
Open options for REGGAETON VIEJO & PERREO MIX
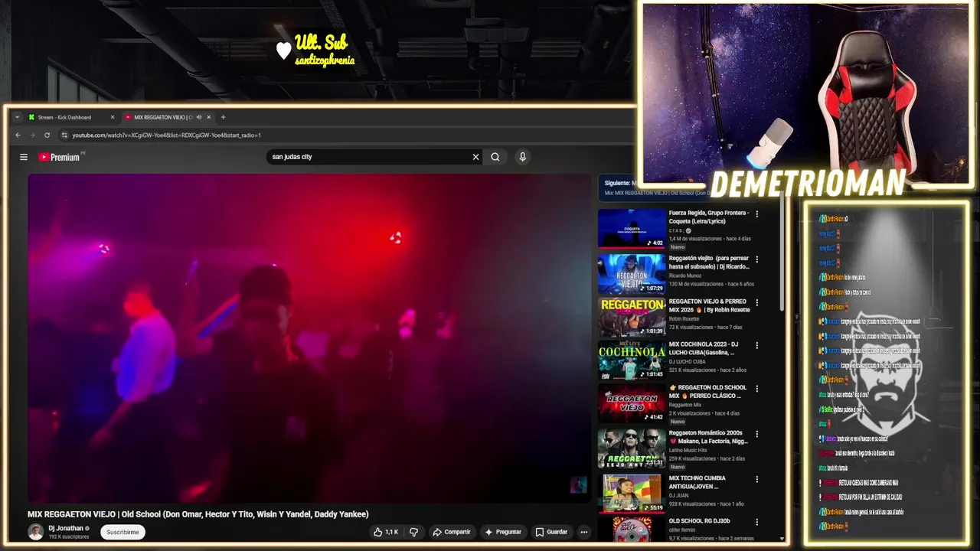pyautogui.click(x=757, y=302)
